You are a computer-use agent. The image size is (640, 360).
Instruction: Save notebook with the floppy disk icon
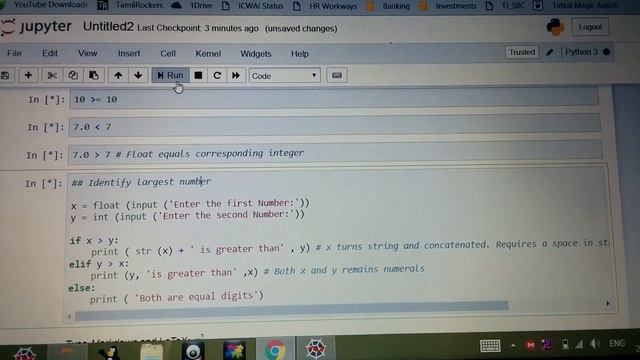(6, 76)
